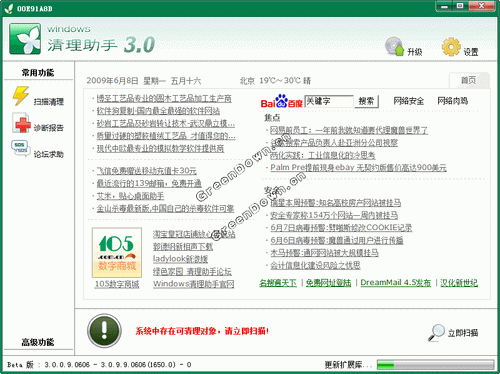The width and height of the screenshot is (500, 374).
Task: Click the 焦点 section heading
Action: [272, 117]
